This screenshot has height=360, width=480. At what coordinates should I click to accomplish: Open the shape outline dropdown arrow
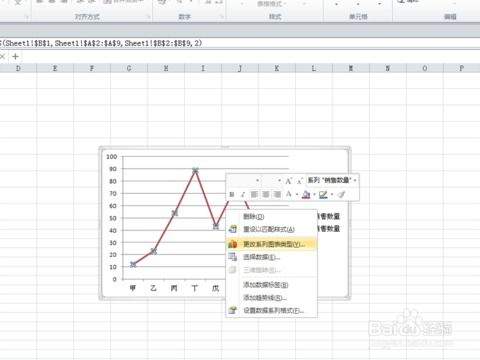point(332,195)
